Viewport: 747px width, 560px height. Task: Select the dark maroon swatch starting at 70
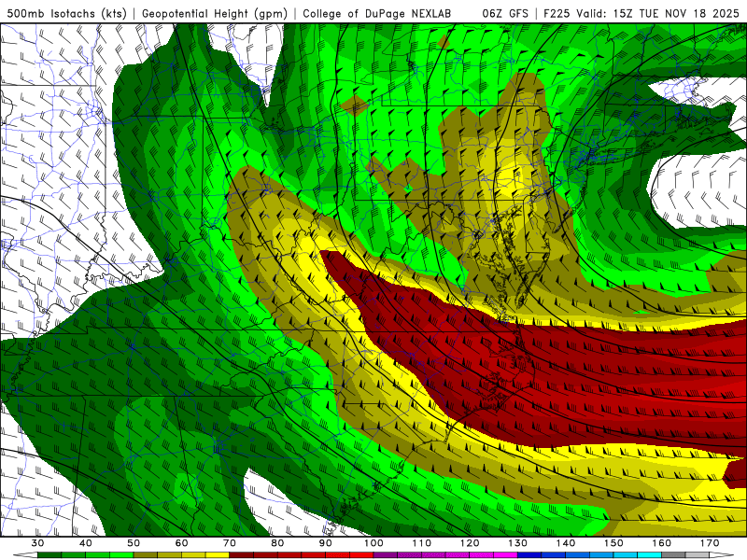click(x=242, y=555)
